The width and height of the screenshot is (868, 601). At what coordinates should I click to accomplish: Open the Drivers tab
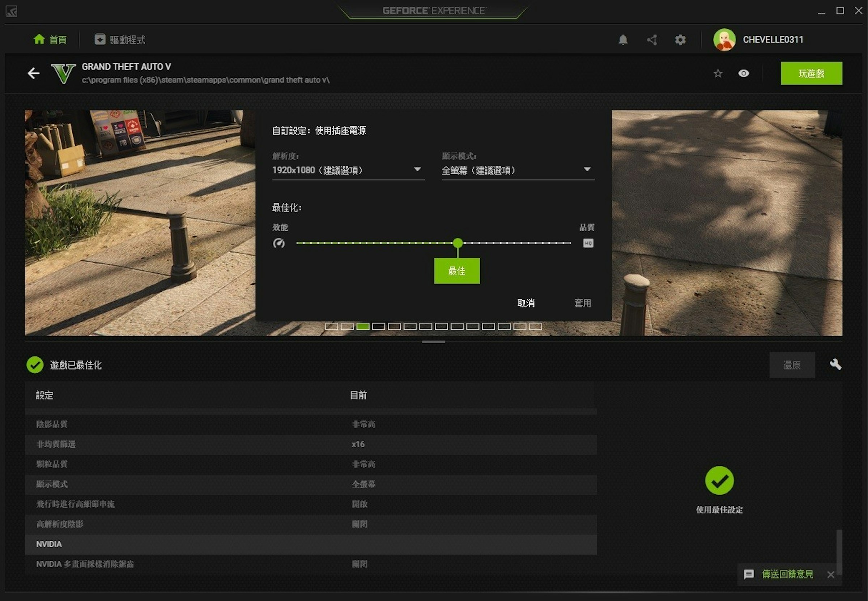click(x=120, y=39)
